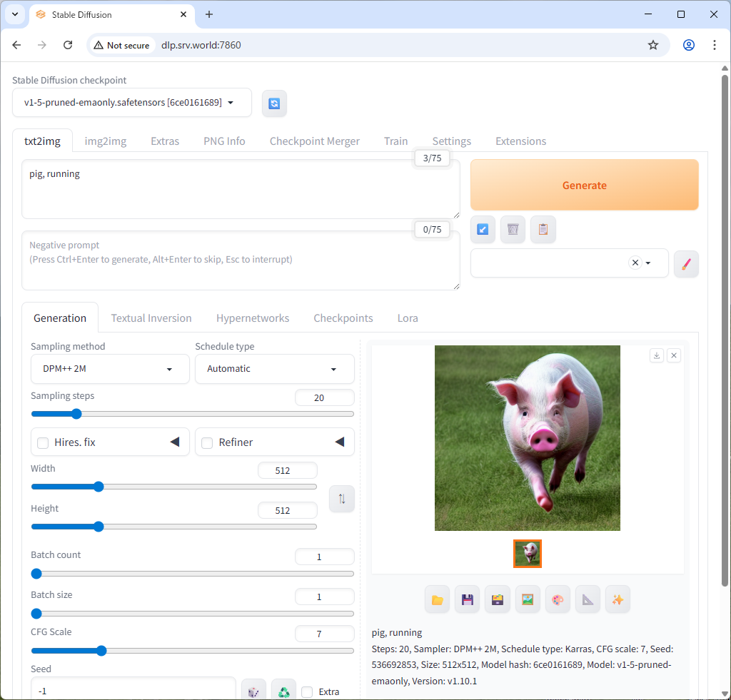Viewport: 731px width, 700px height.
Task: Clear the prompt with trash icon
Action: click(513, 229)
